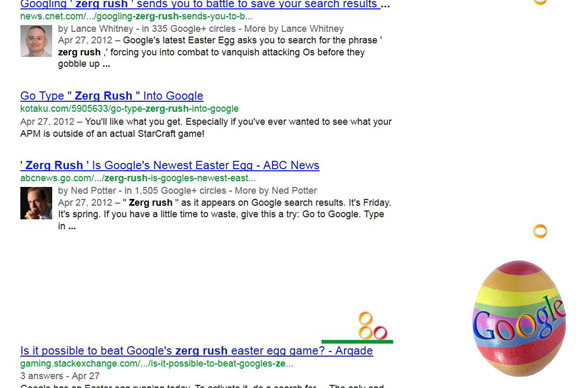Click the kotaku.com green URL text

129,109
